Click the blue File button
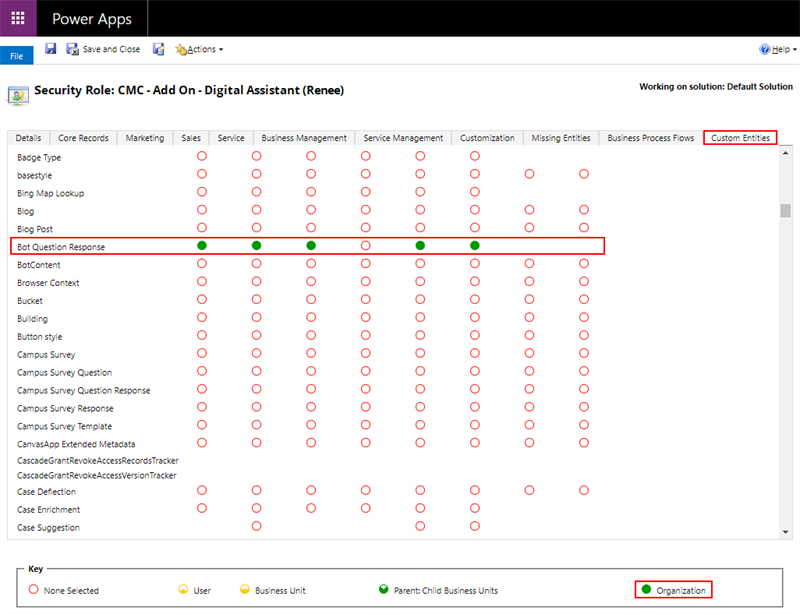The width and height of the screenshot is (800, 614). click(16, 57)
